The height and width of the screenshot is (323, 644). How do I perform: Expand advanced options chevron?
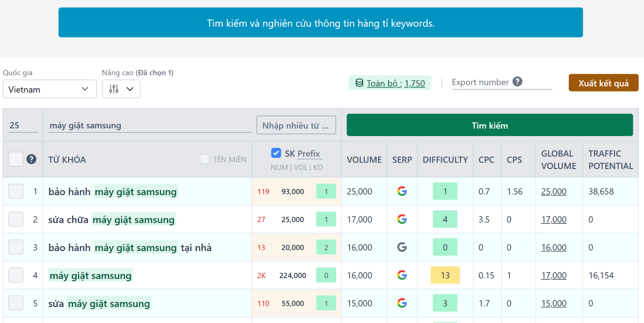130,89
